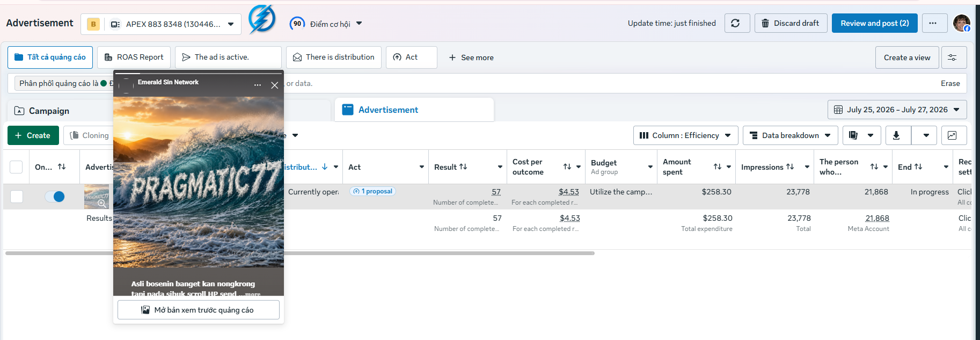This screenshot has height=340, width=980.
Task: Click the In progress end cell
Action: click(930, 192)
